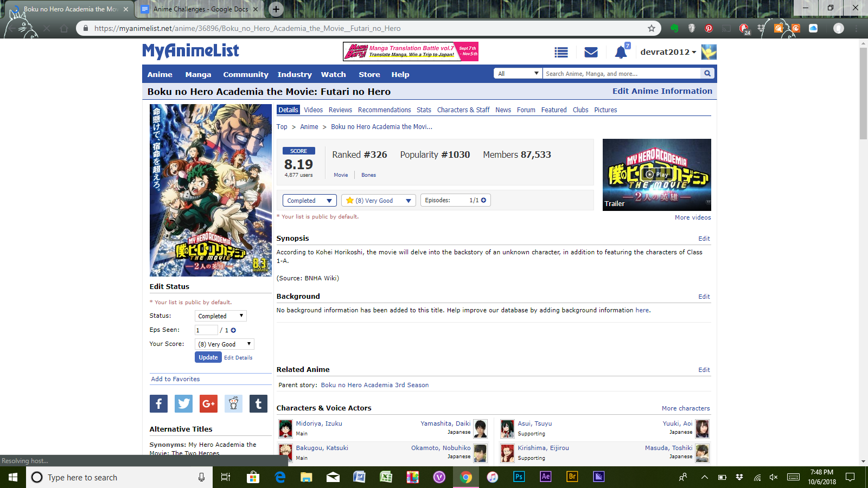Screen dimensions: 868x488
Task: Switch to the Pictures tab
Action: [605, 110]
